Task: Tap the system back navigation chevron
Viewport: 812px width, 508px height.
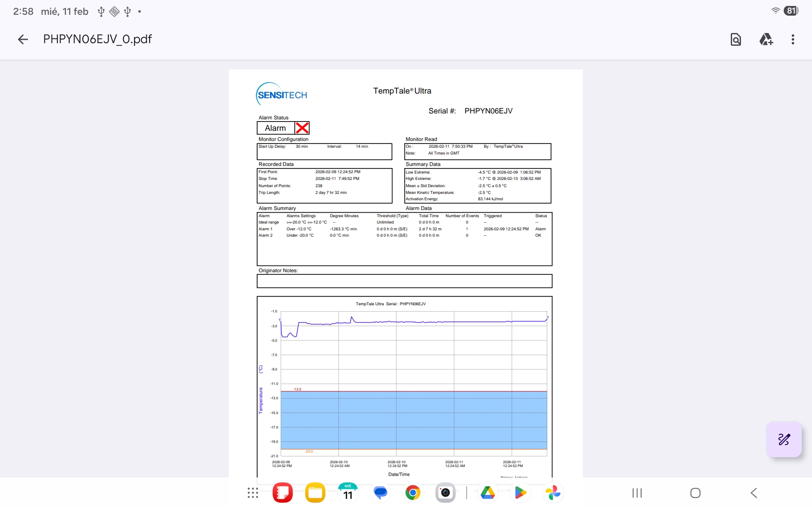Action: (754, 493)
